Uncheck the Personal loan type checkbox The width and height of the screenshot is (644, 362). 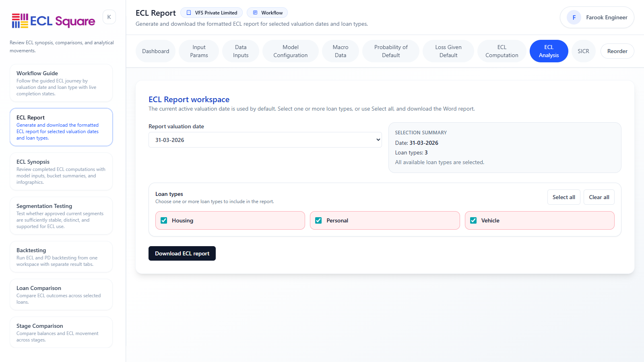[x=318, y=220]
